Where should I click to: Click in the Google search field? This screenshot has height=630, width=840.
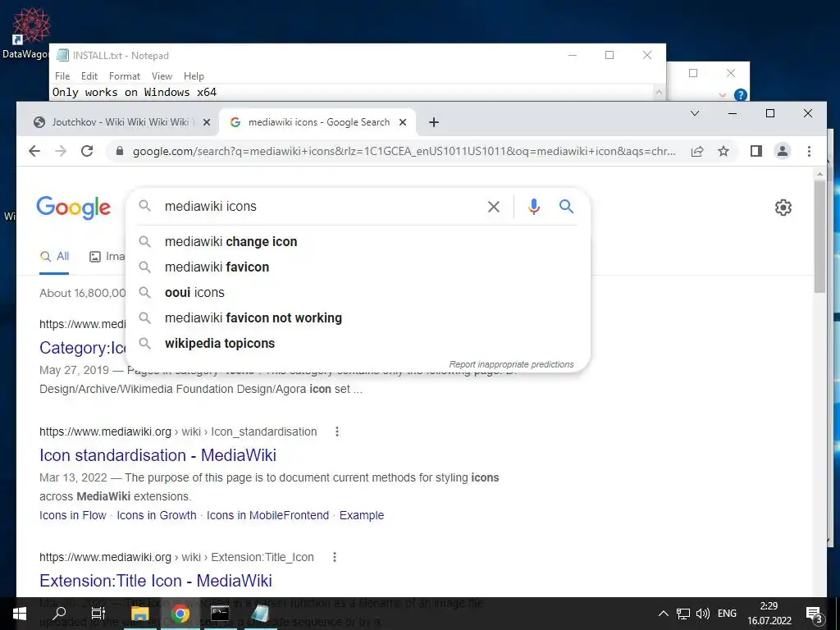click(x=322, y=207)
